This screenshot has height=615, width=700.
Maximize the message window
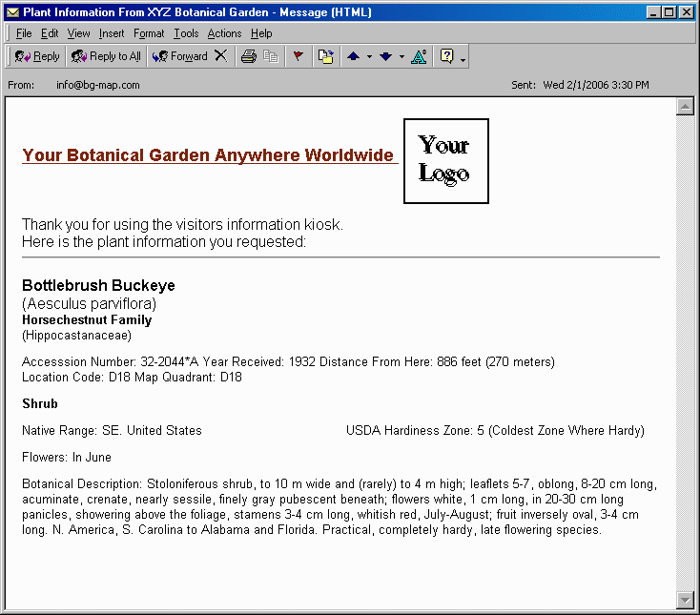click(x=669, y=12)
